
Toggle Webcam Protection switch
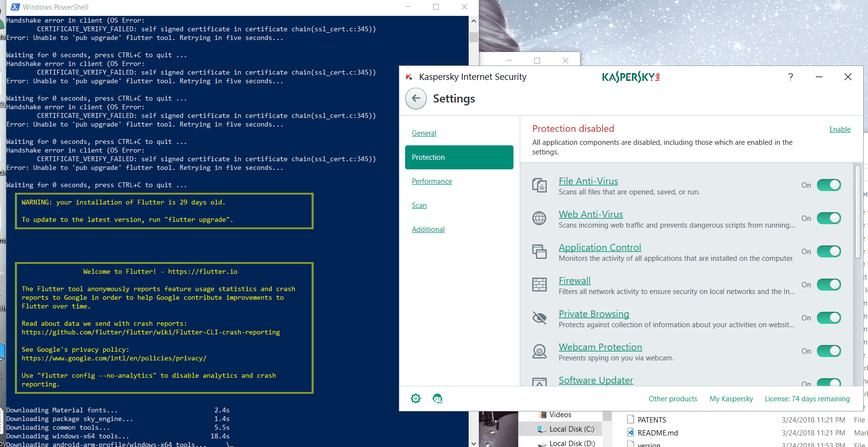[x=829, y=351]
